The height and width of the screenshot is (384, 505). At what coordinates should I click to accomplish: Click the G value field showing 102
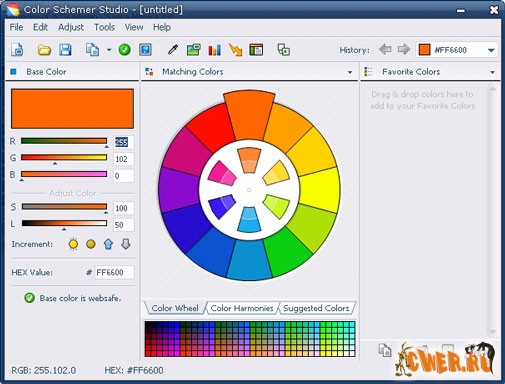pyautogui.click(x=124, y=159)
